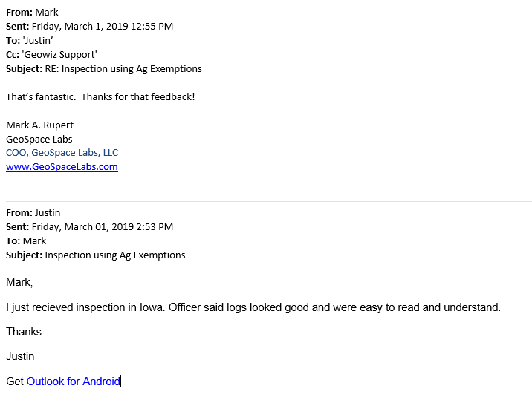This screenshot has height=406, width=532.
Task: Click recipient Mark in second To line
Action: [35, 241]
